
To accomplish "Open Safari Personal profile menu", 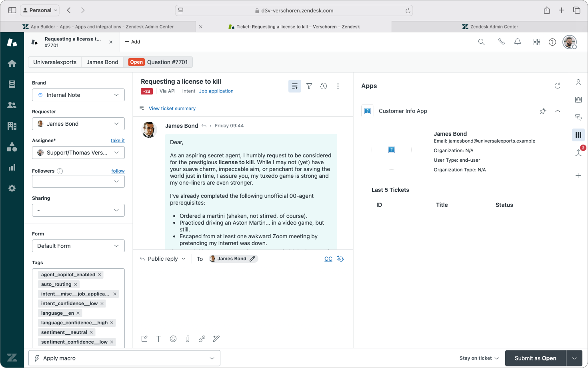I will tap(40, 10).
